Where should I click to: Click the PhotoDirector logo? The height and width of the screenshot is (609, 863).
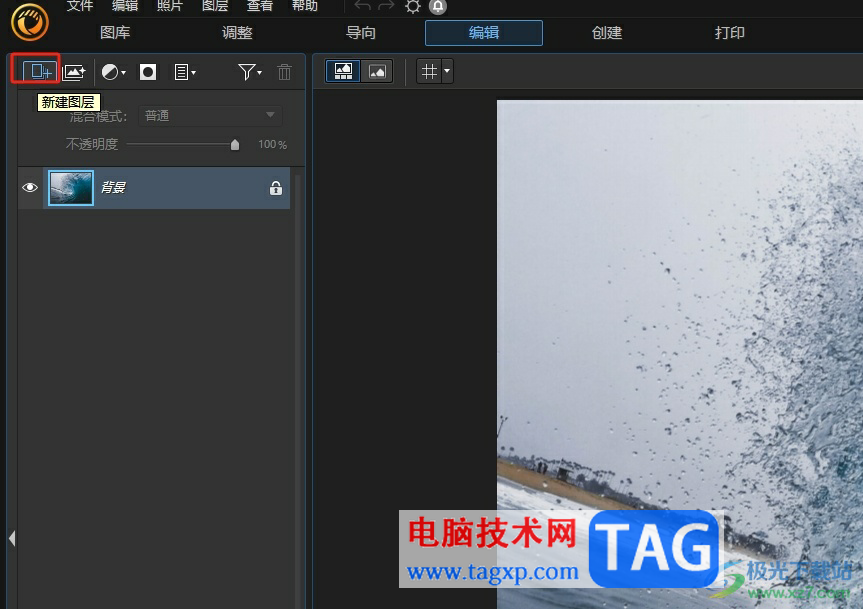(30, 22)
